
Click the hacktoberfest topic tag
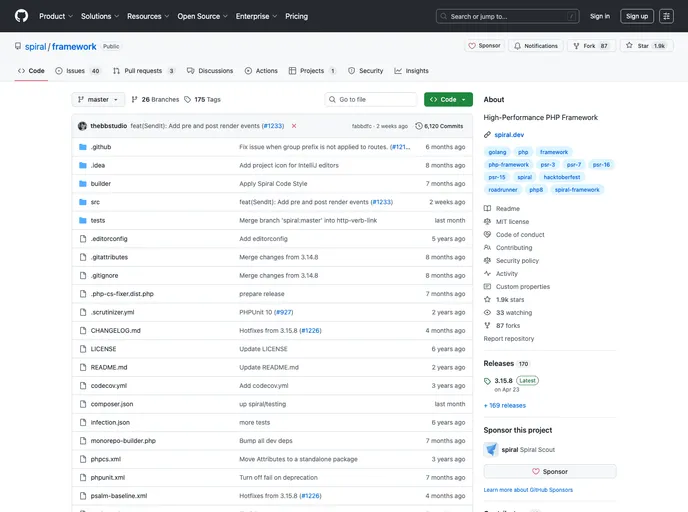point(562,177)
